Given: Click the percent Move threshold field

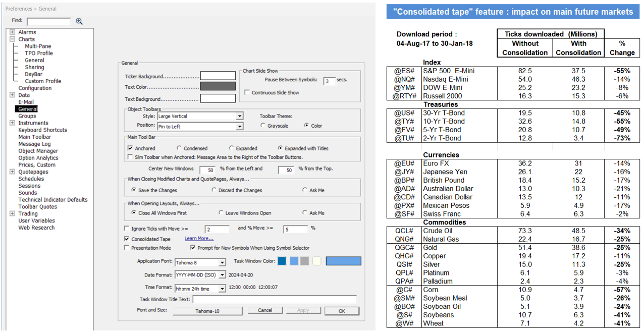Looking at the screenshot, I should (295, 229).
